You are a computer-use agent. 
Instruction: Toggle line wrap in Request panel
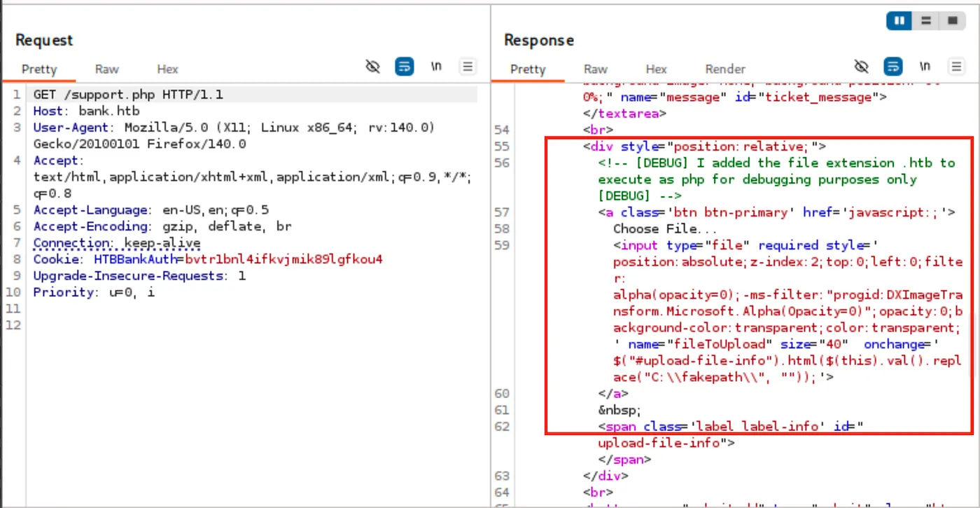[x=404, y=67]
